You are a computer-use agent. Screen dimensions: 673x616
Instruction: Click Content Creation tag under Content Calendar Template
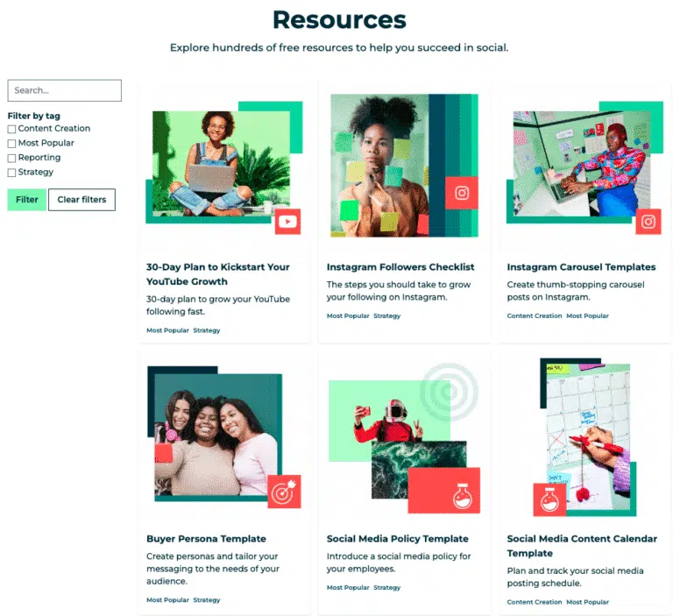point(535,602)
